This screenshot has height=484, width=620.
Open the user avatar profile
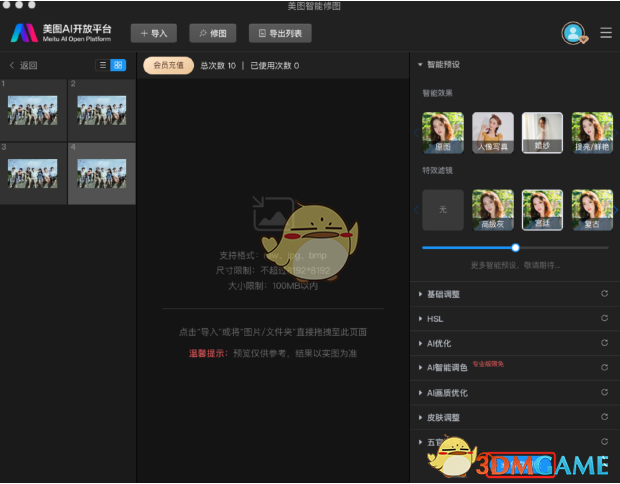(x=573, y=33)
